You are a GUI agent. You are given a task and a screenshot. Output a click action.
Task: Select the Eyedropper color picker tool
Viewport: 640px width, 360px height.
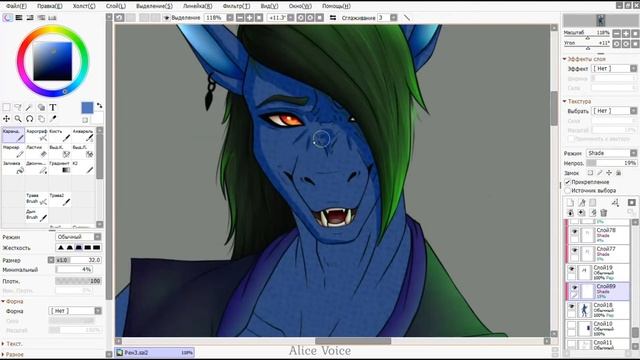coord(53,119)
